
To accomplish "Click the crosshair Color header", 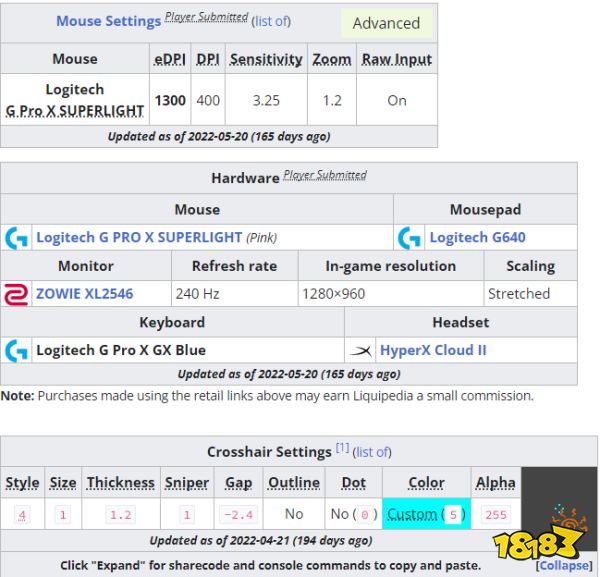I will [426, 482].
